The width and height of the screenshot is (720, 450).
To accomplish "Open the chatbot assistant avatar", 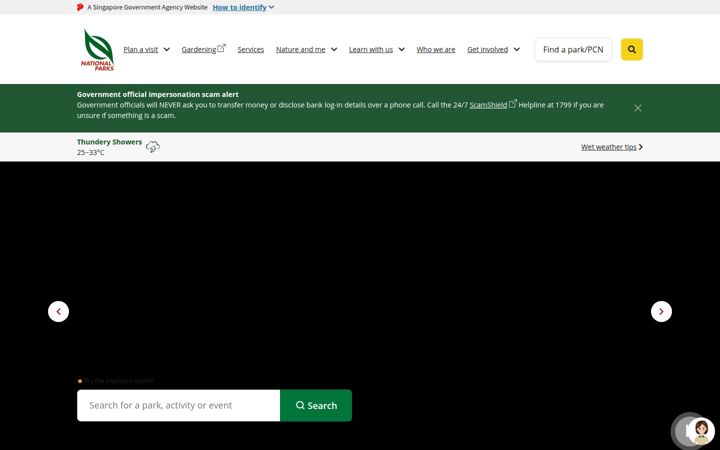I will pos(701,432).
